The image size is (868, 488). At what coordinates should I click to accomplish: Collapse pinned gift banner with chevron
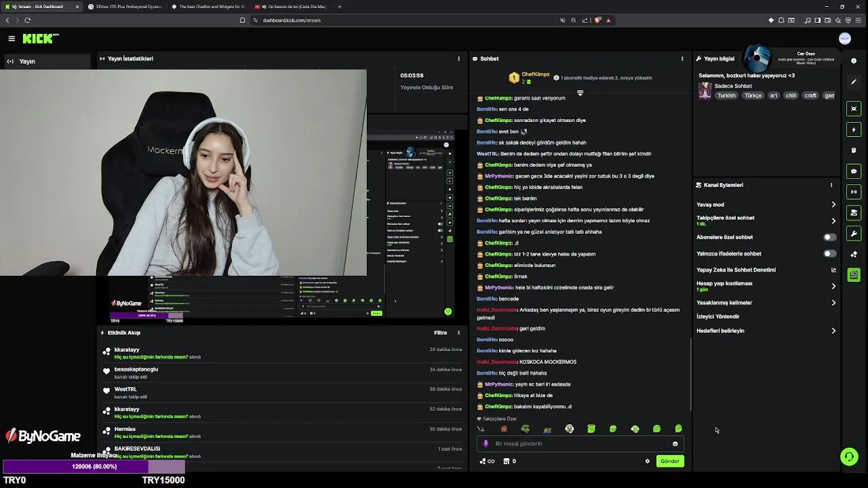point(580,93)
